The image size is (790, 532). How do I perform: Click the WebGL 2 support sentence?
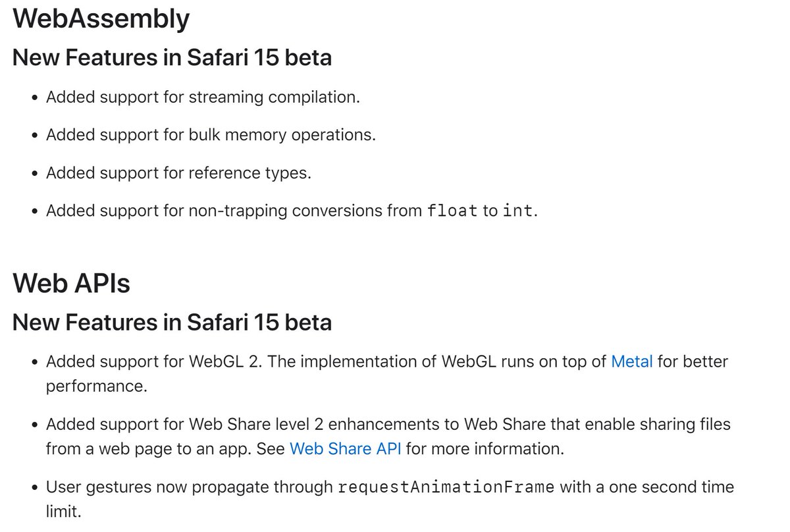click(x=387, y=373)
